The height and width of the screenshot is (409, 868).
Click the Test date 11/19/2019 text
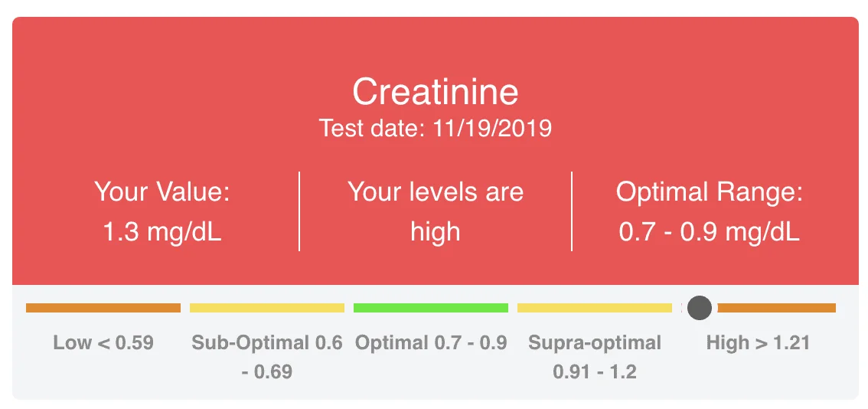tap(436, 129)
